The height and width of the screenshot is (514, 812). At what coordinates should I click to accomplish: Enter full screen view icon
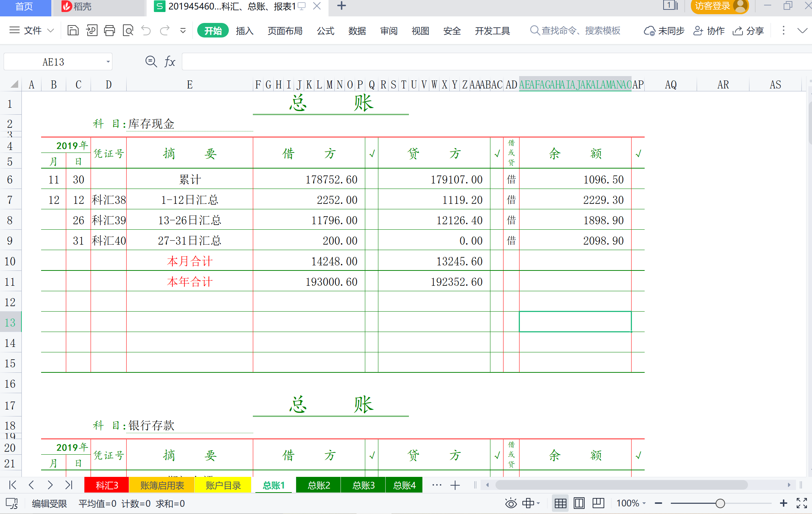(801, 503)
